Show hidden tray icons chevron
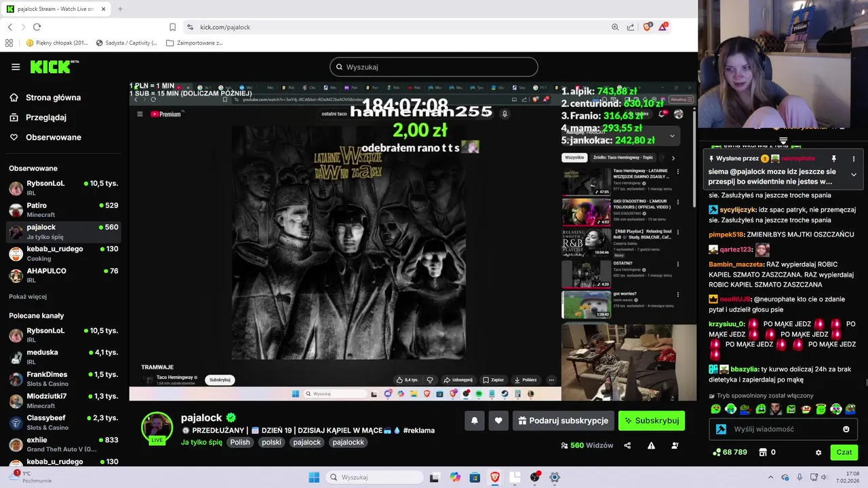The image size is (868, 488). click(770, 477)
